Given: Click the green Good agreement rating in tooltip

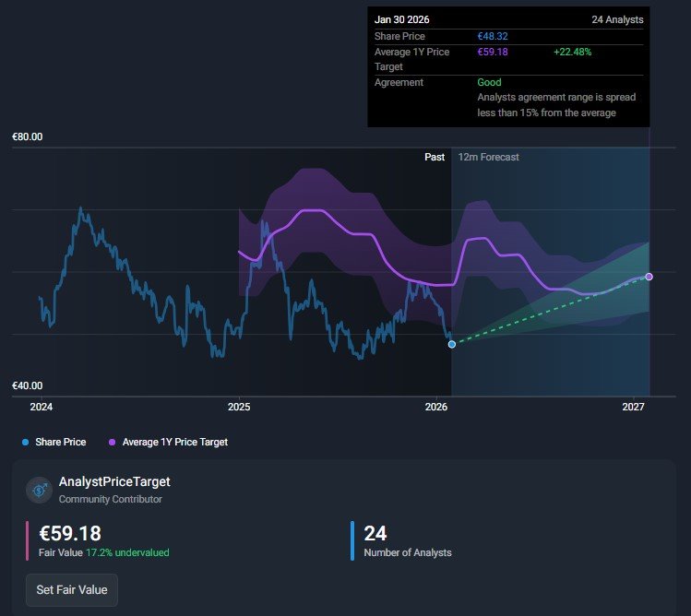Looking at the screenshot, I should click(489, 82).
